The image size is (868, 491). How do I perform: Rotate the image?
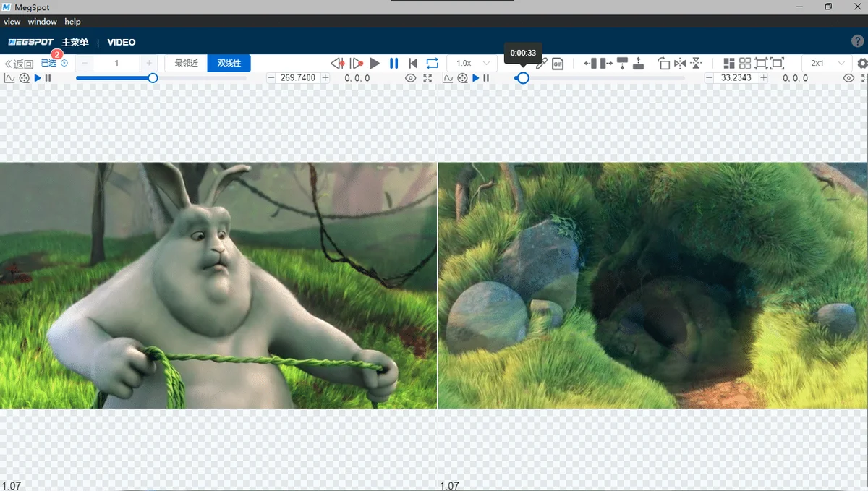pos(664,64)
